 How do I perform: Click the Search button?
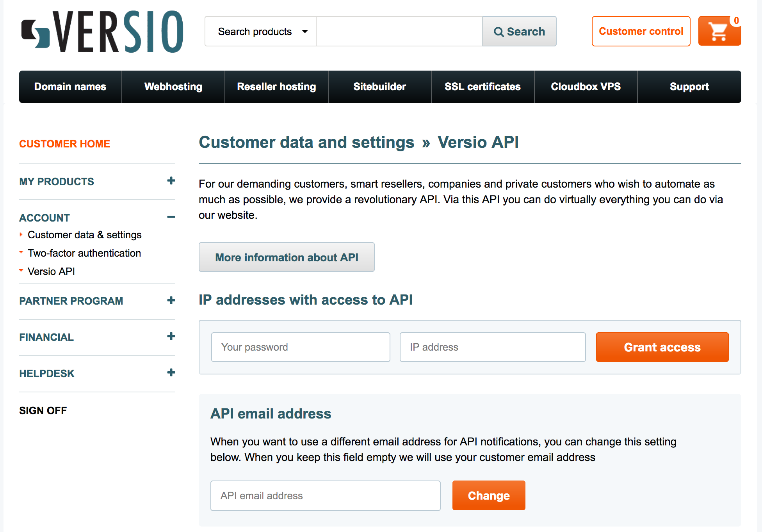[x=519, y=31]
